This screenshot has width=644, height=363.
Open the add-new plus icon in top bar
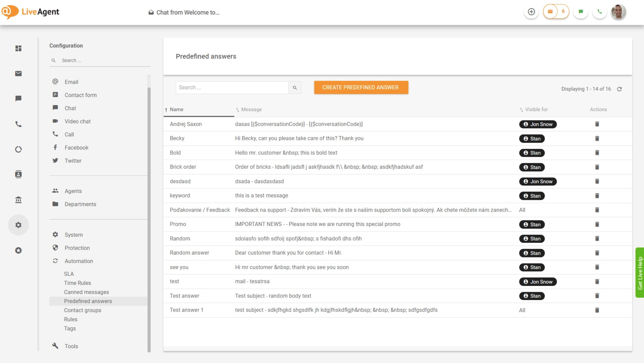(x=531, y=12)
